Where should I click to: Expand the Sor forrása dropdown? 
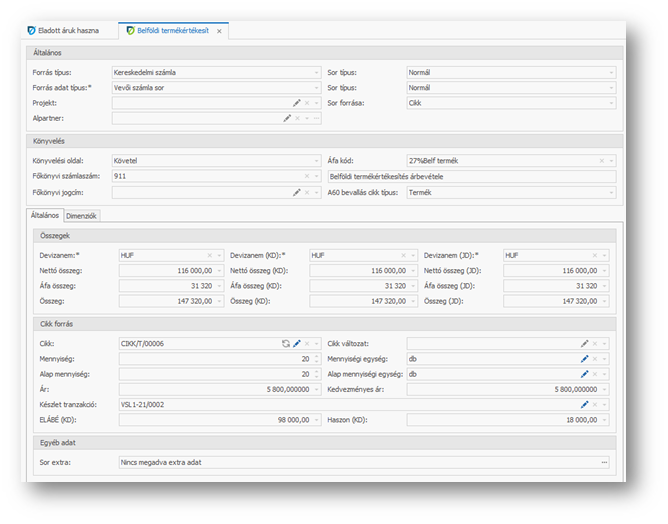[x=610, y=103]
